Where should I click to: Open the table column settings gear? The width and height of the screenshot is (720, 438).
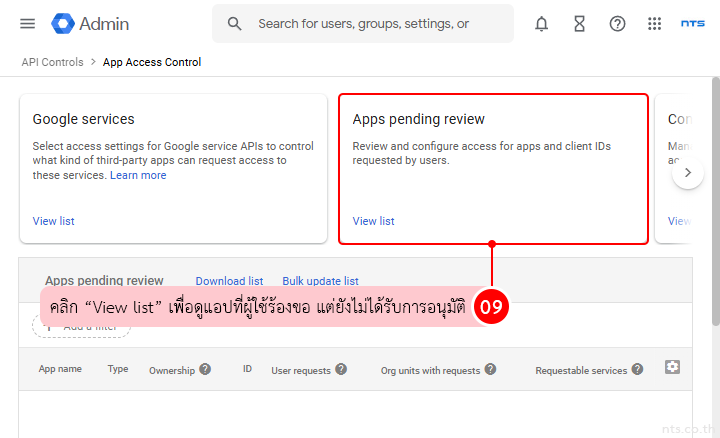pos(672,368)
